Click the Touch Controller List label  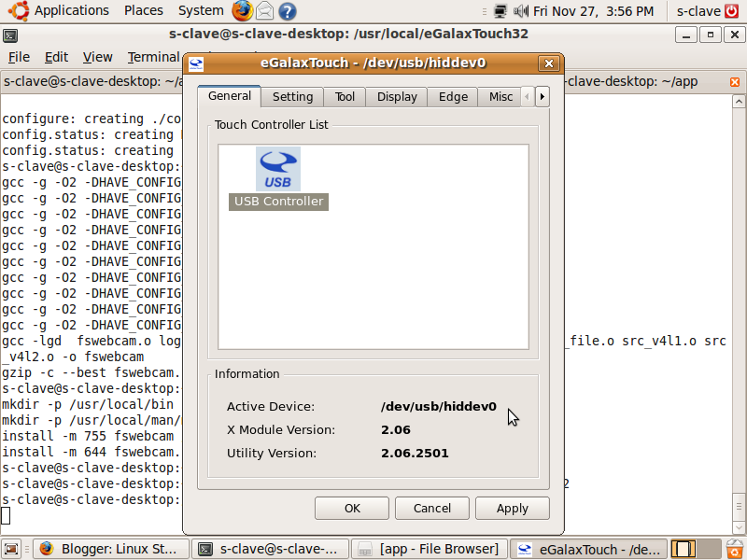click(271, 125)
